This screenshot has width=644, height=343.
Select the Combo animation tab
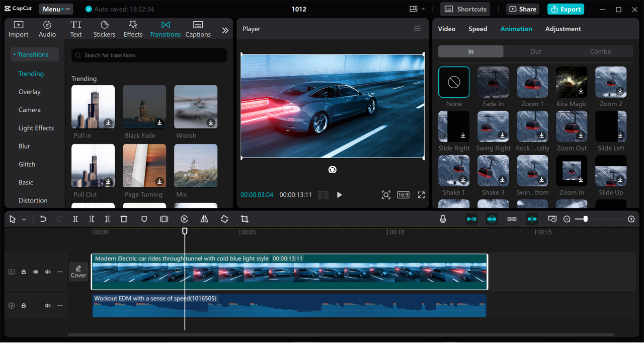coord(601,51)
